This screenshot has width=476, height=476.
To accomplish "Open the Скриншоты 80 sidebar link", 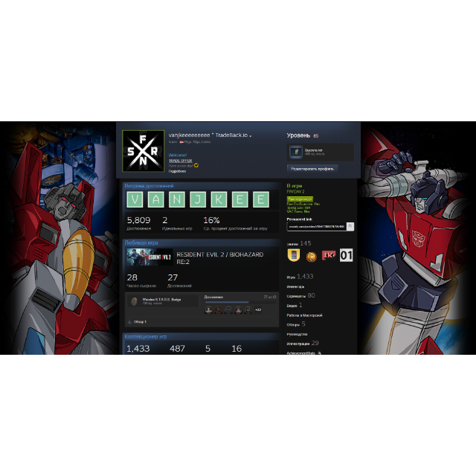I will pos(300,296).
